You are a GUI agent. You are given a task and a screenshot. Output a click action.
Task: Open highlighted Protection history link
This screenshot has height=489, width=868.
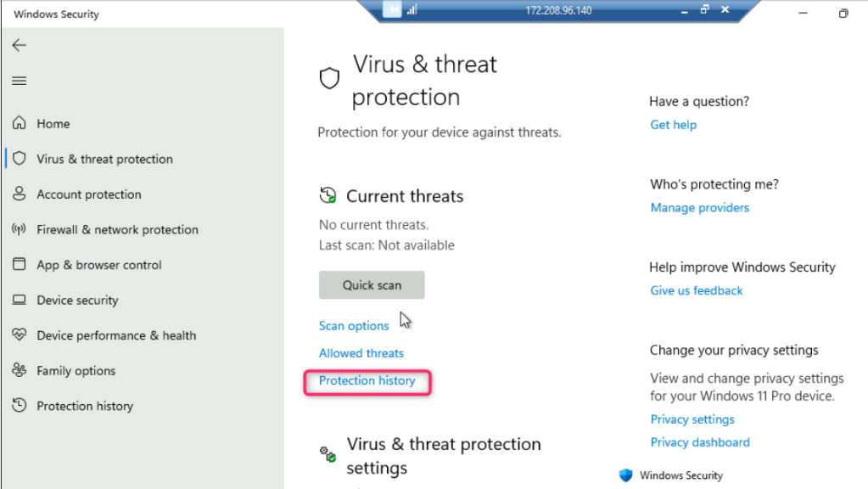[x=367, y=381]
